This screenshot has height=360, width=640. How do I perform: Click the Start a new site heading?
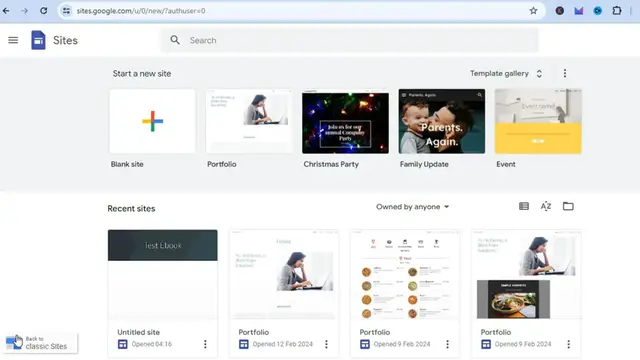[142, 74]
